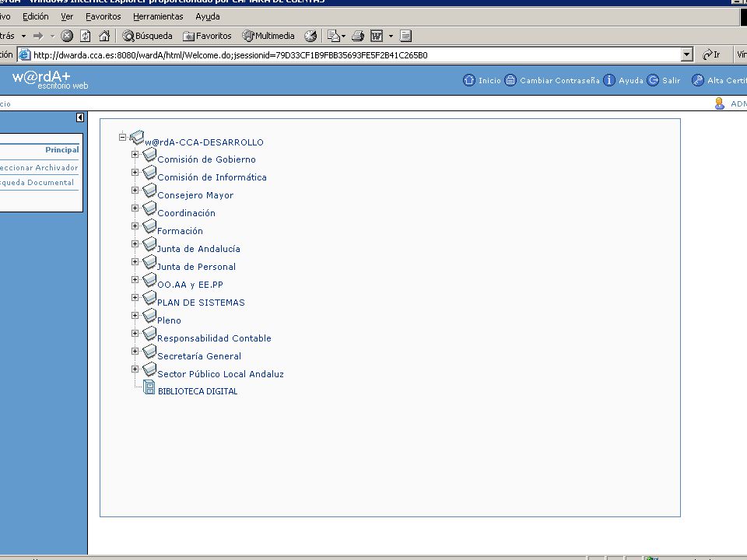Expand the OO.AA y EE.PP node

(x=135, y=279)
